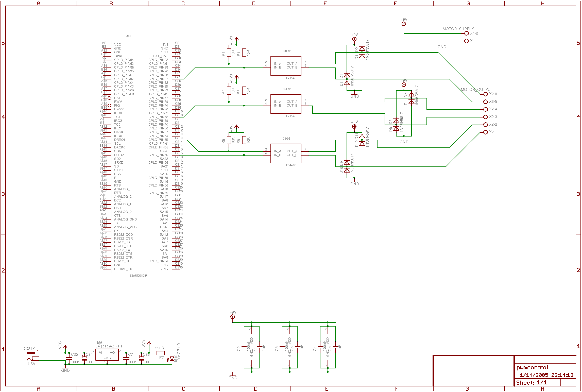Click the +9V symbol above MOTOR_SUPPLY

[404, 24]
